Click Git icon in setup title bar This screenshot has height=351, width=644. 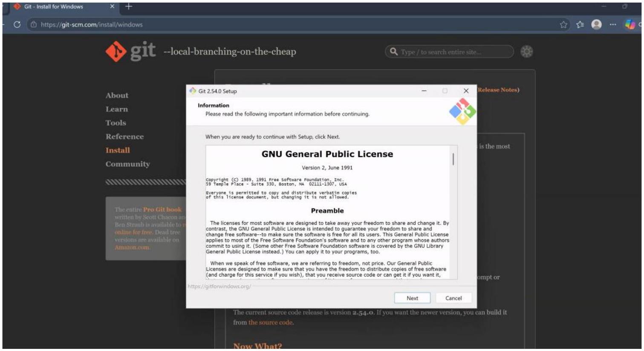[x=193, y=91]
